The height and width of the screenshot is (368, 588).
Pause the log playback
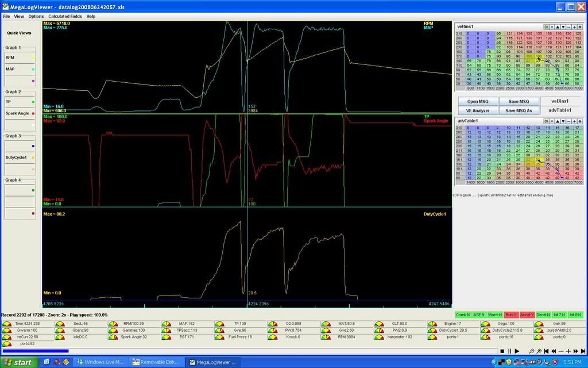510,351
